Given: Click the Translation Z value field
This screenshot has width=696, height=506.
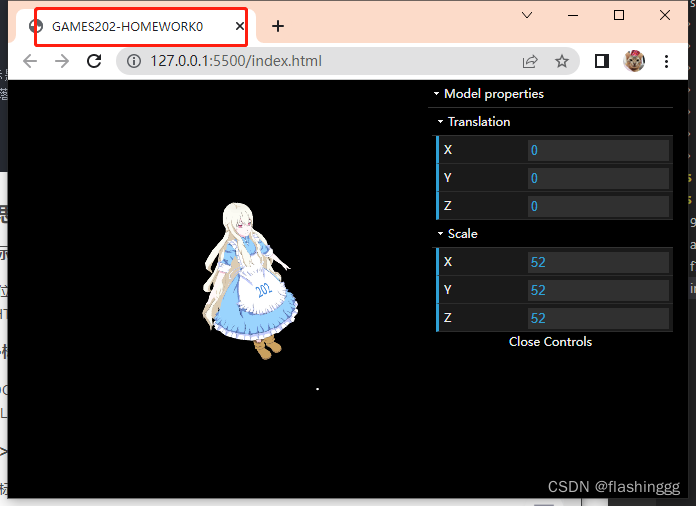Looking at the screenshot, I should click(x=598, y=206).
